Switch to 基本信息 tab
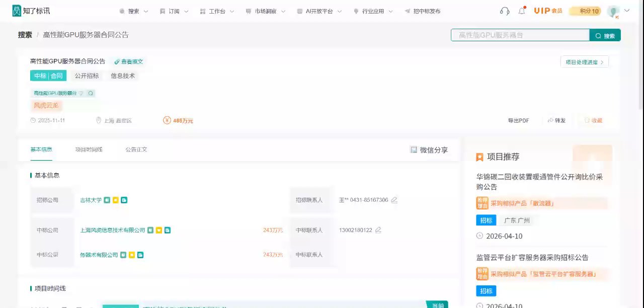The width and height of the screenshot is (644, 308). [41, 149]
